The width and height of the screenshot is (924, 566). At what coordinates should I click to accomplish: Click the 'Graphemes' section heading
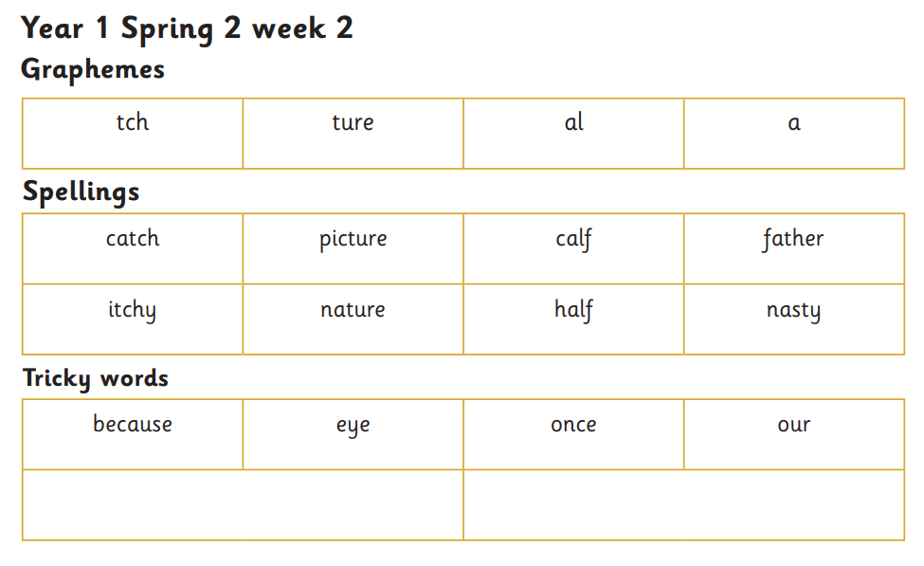[93, 70]
